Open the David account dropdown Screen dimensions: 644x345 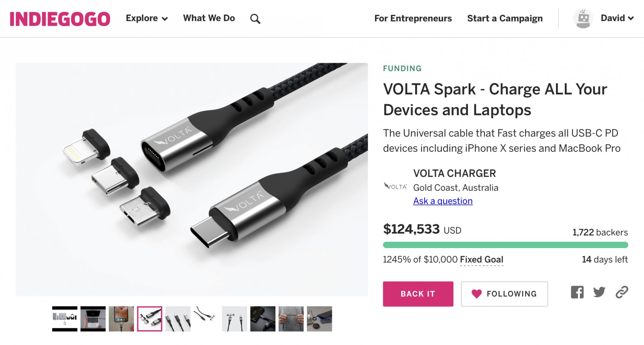[x=617, y=18]
